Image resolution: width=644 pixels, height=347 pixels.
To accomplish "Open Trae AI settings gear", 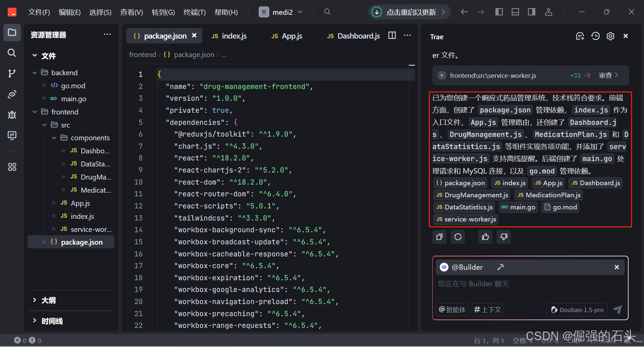I will pos(610,36).
